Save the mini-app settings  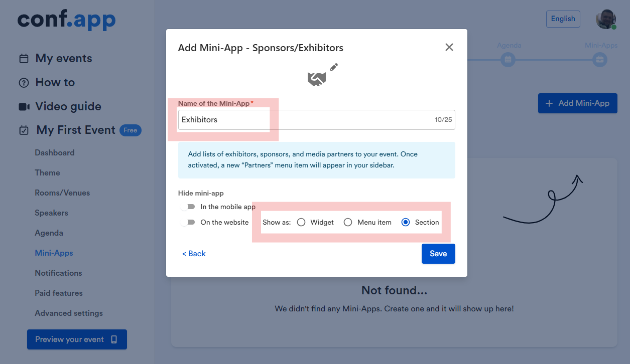(438, 254)
